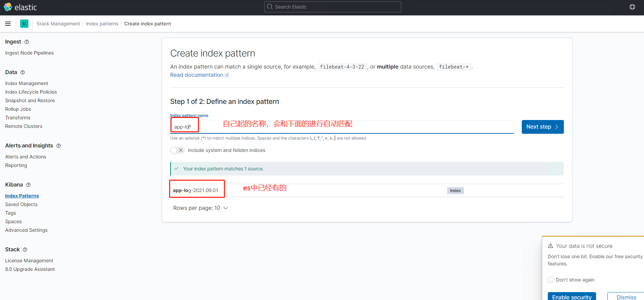Viewport: 644px width, 300px height.
Task: Click the Kibana section help icon
Action: click(28, 185)
